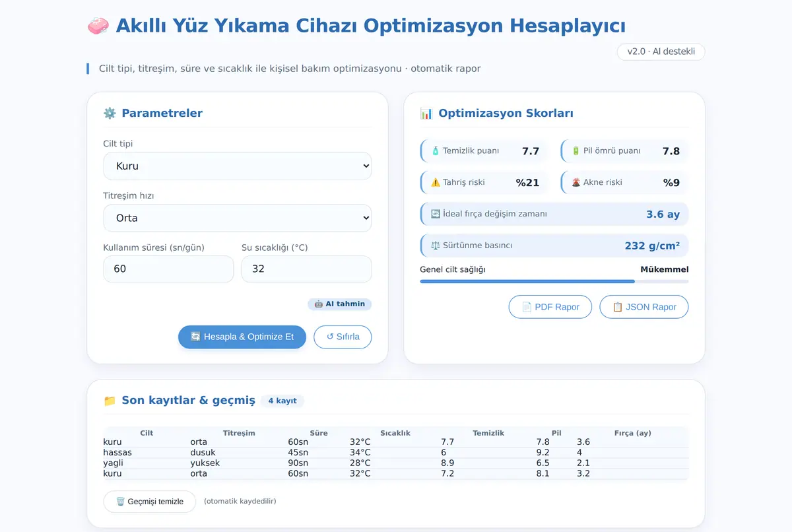Clear history with Geçmişi temizle
This screenshot has width=792, height=532.
tap(150, 502)
